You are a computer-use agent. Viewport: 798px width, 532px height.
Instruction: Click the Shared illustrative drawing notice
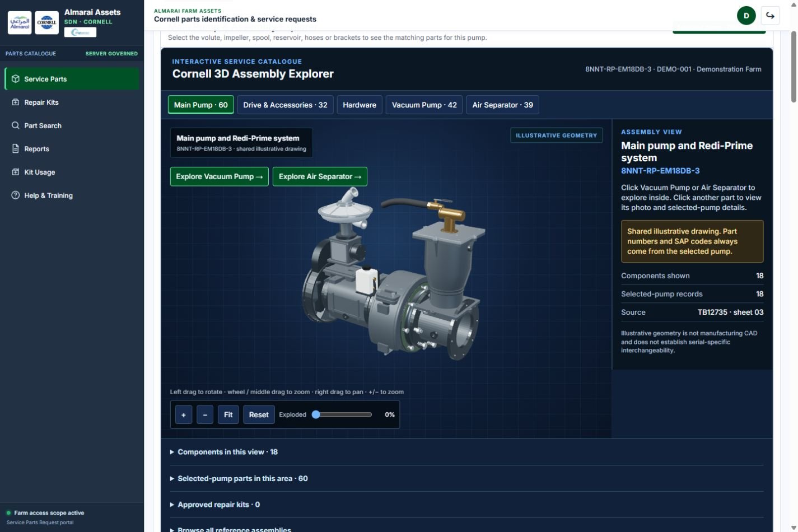tap(692, 241)
